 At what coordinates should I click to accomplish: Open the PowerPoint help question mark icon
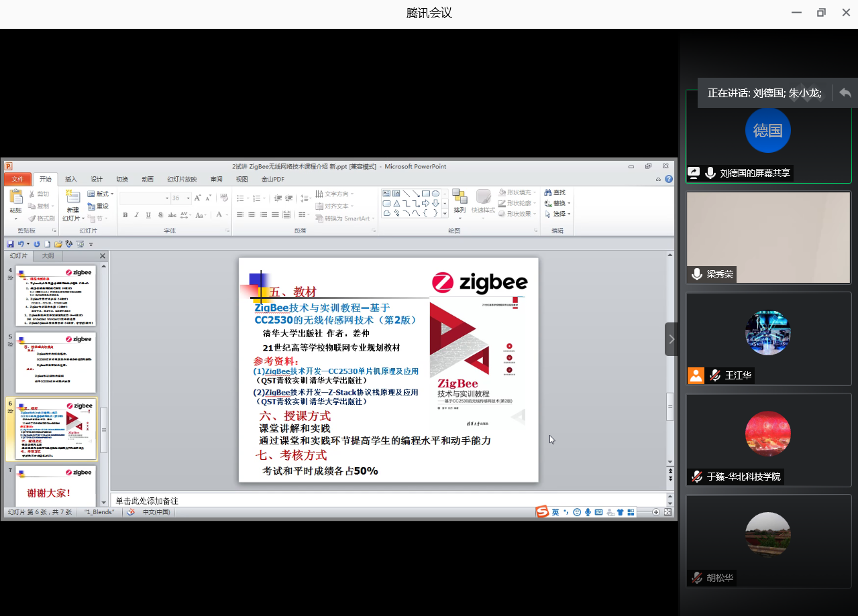click(x=668, y=180)
